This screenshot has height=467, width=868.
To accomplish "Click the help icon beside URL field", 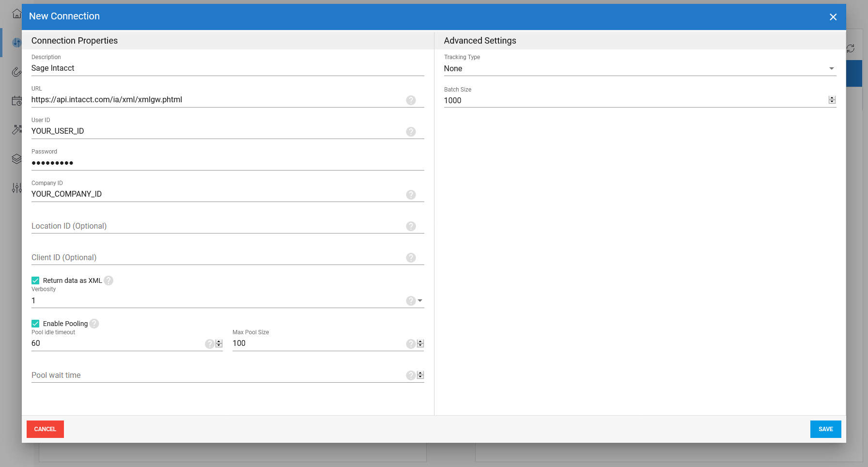I will click(x=411, y=100).
